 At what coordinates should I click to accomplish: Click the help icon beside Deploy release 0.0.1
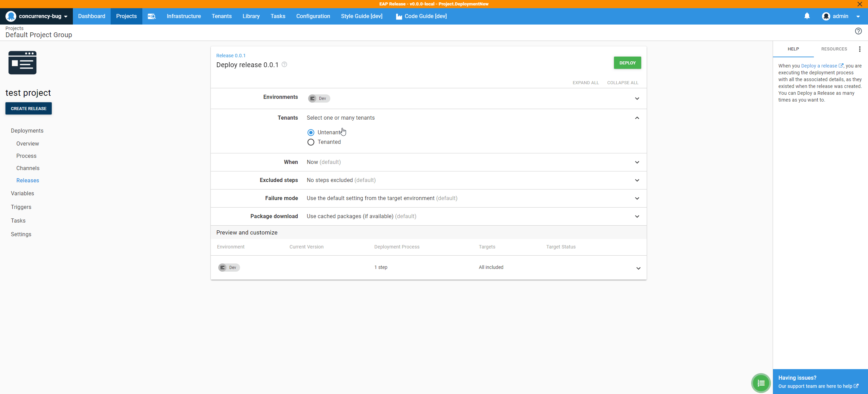[x=285, y=64]
